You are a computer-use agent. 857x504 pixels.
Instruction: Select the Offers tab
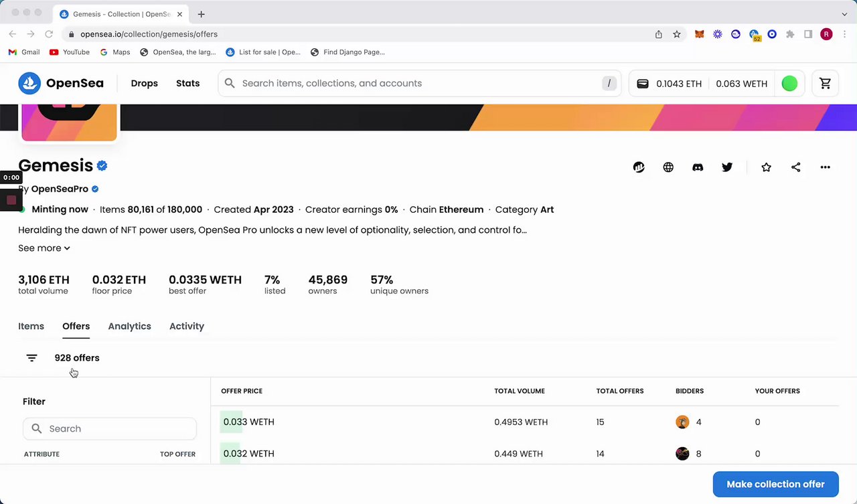76,326
